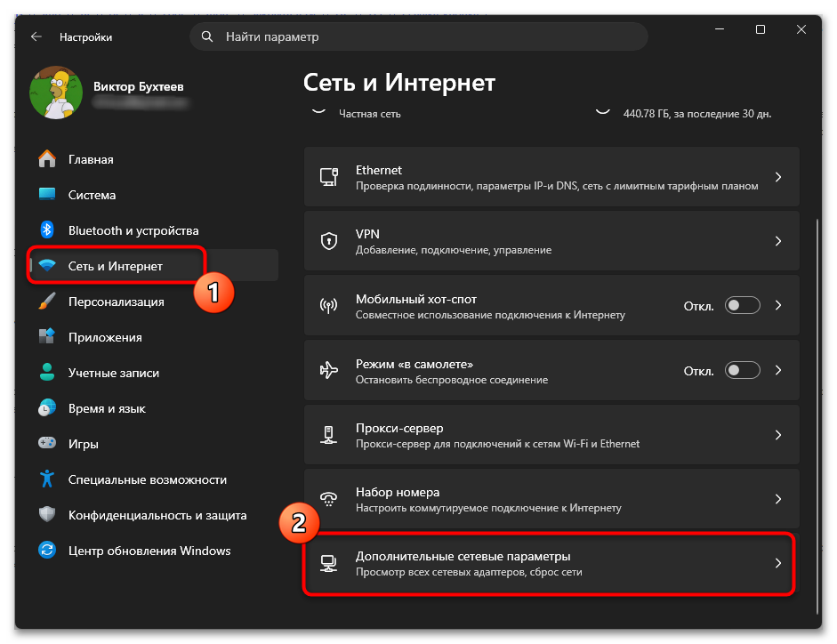
Task: Open Время и язык in the sidebar
Action: (154, 408)
